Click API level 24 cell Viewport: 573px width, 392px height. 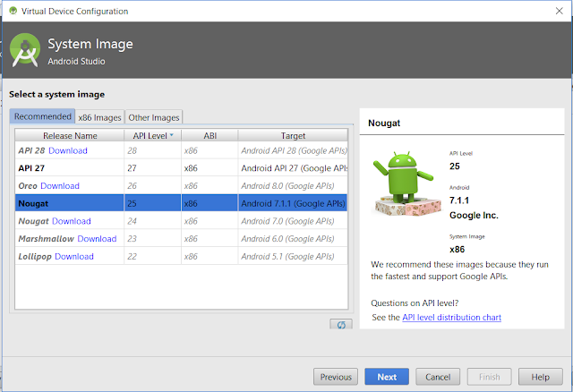pos(153,221)
